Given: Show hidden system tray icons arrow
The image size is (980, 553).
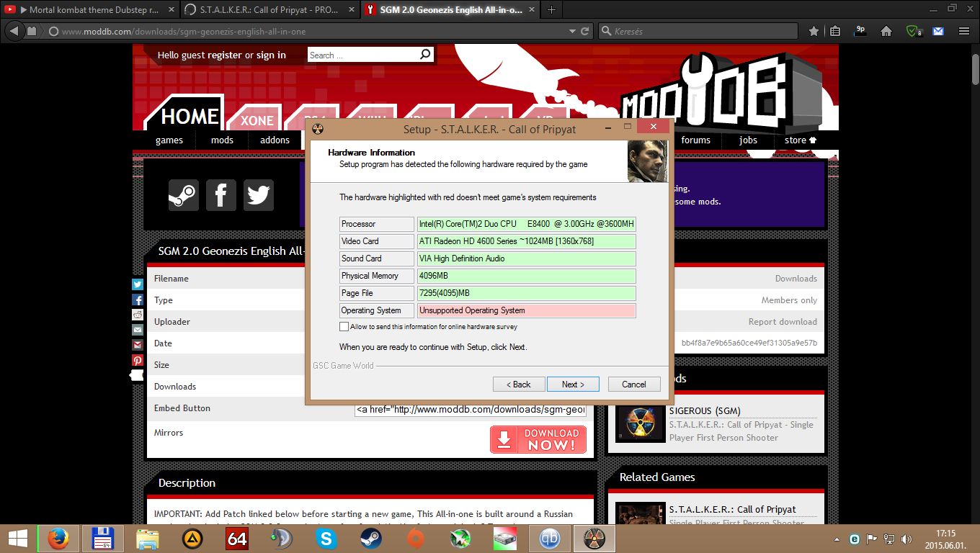Looking at the screenshot, I should [x=837, y=539].
